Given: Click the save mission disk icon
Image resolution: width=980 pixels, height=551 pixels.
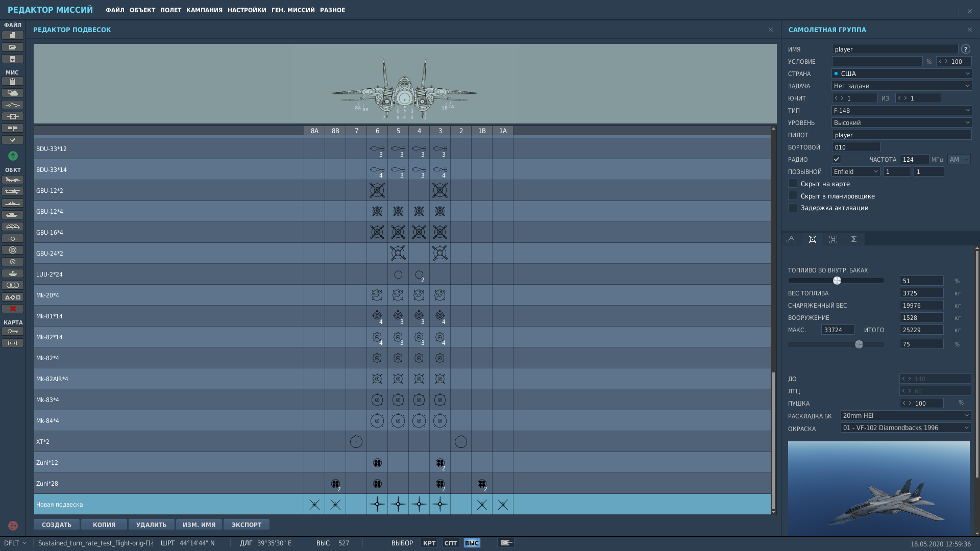Looking at the screenshot, I should point(13,59).
